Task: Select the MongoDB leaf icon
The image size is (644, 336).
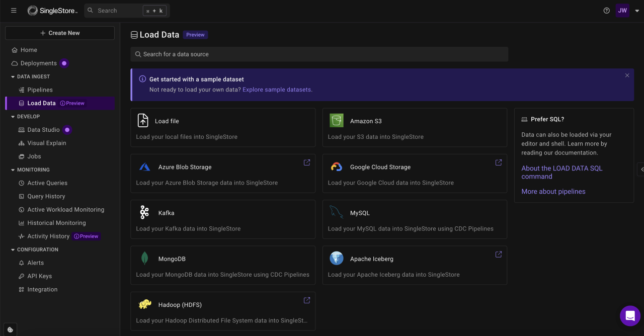Action: [x=144, y=258]
